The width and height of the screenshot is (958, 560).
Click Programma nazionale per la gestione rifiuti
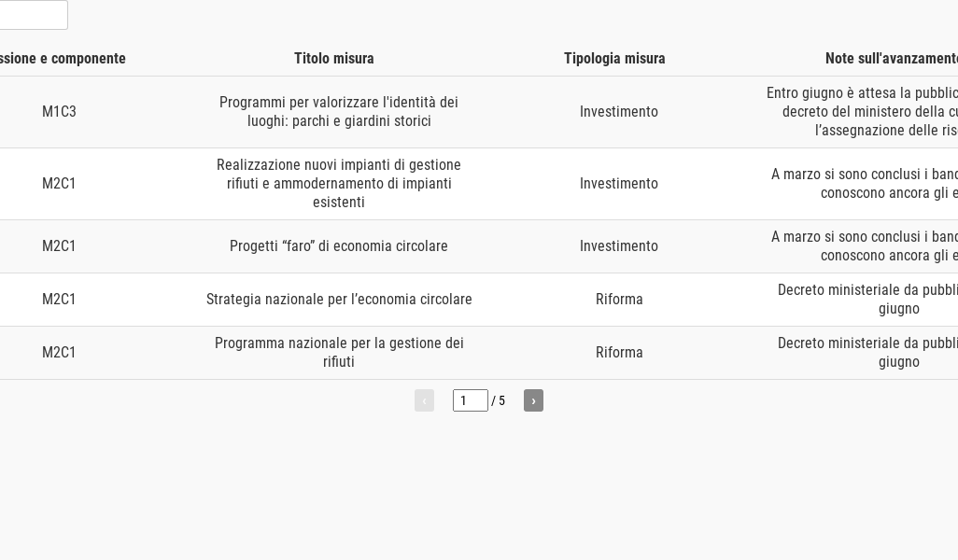339,353
